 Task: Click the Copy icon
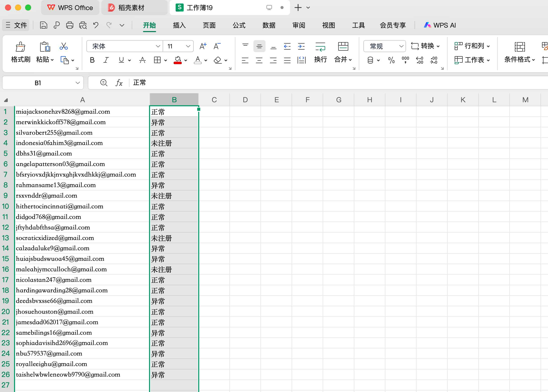click(64, 60)
